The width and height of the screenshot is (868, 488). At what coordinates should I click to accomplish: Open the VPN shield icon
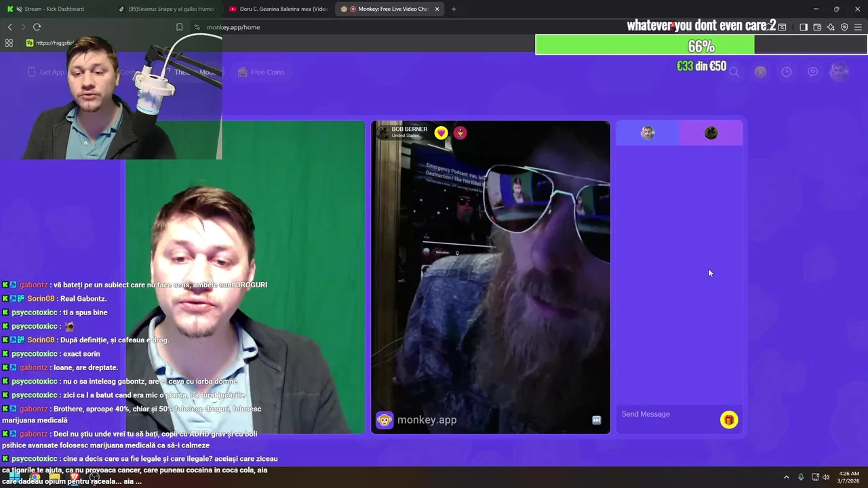pos(844,27)
